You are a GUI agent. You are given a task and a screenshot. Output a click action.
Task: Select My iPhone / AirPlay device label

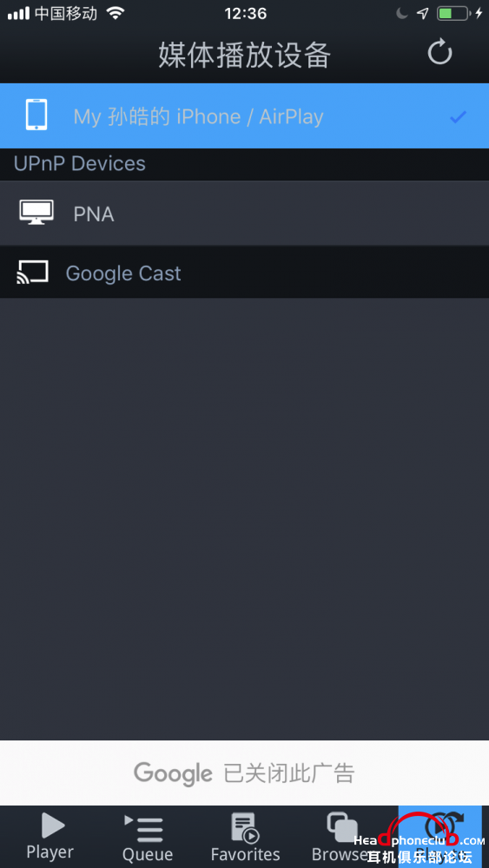[198, 117]
